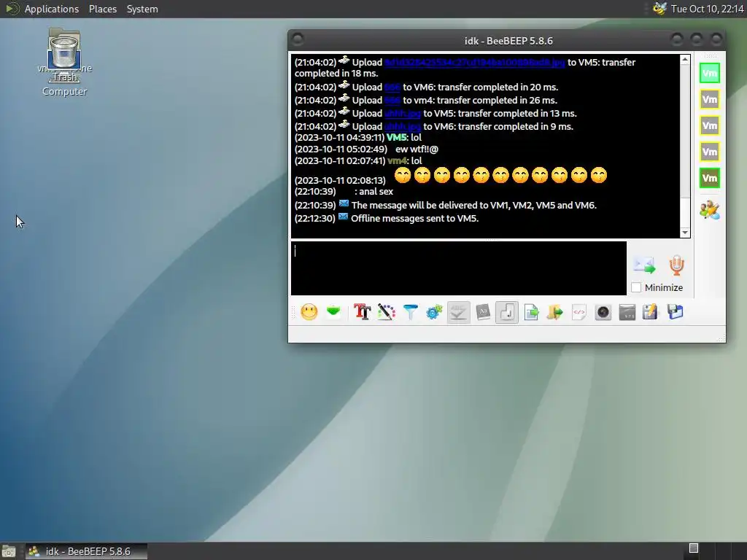Click the workspace switcher square in bottom panel
747x560 pixels.
click(x=694, y=548)
